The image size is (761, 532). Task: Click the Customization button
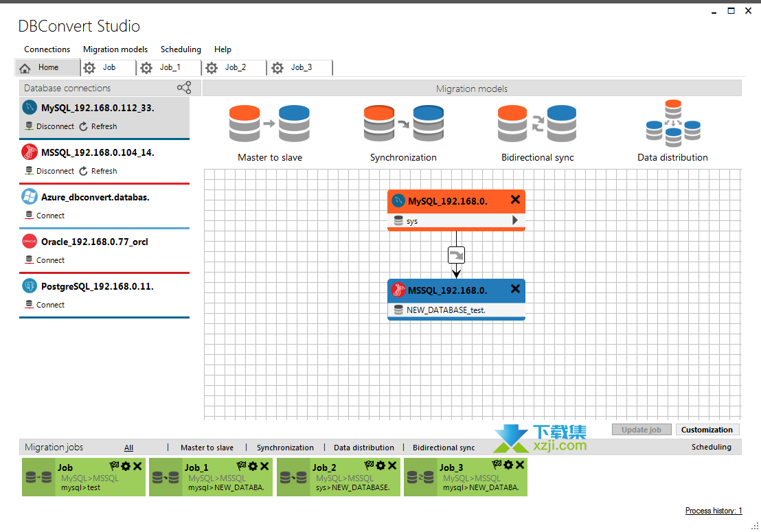click(x=707, y=430)
